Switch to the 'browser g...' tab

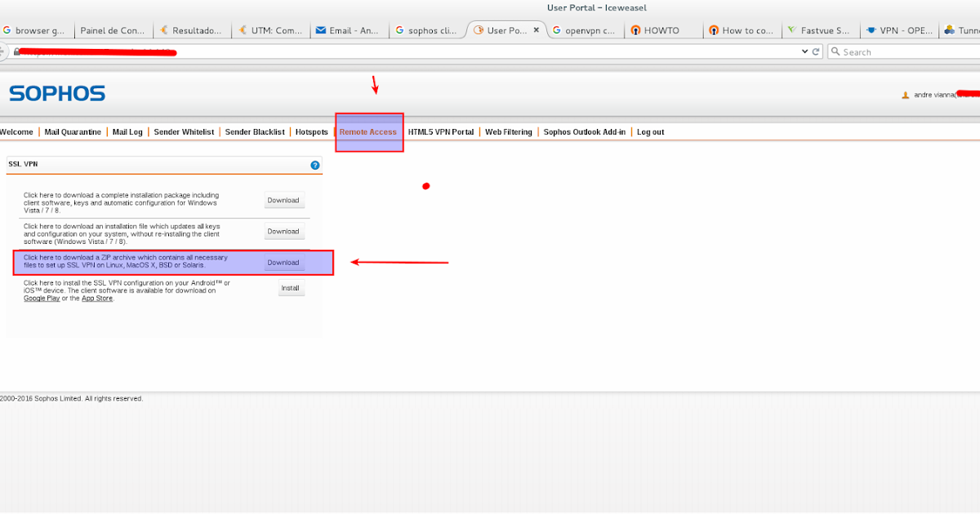pyautogui.click(x=36, y=30)
